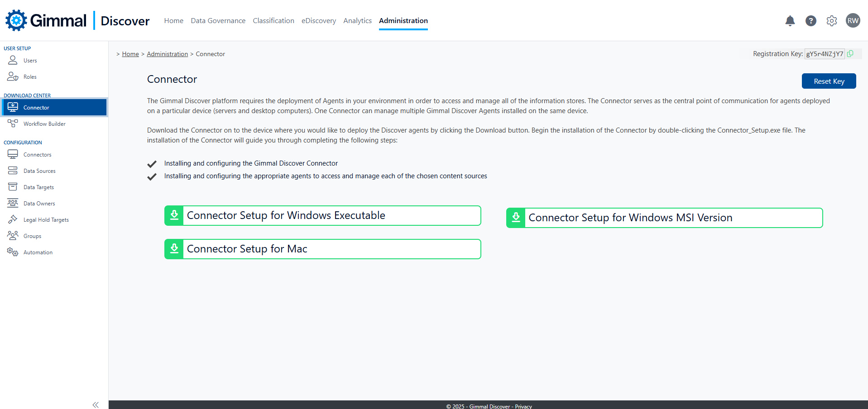This screenshot has width=868, height=409.
Task: Go to Legal Hold Targets
Action: (x=46, y=220)
